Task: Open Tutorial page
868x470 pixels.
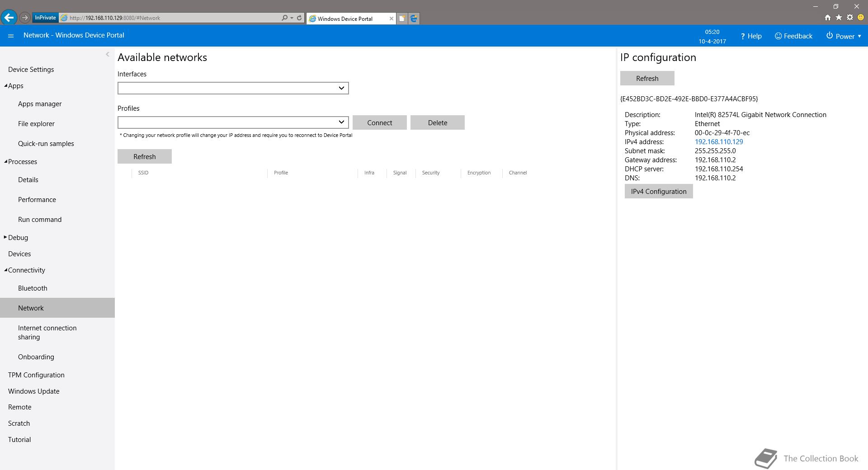Action: point(19,440)
